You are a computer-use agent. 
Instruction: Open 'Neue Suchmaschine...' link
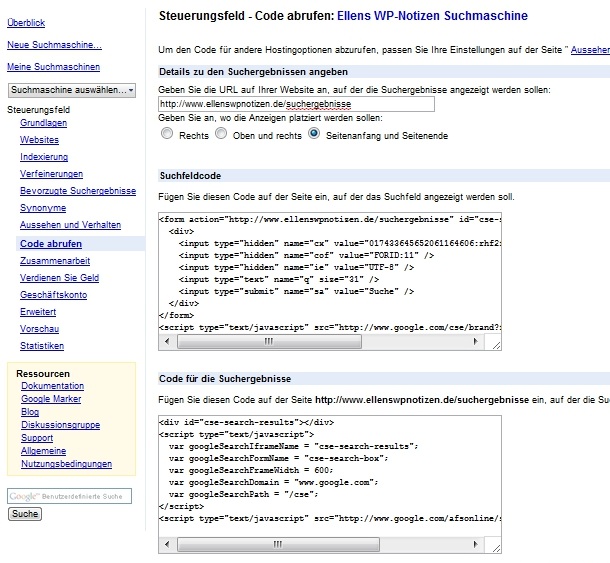point(54,45)
